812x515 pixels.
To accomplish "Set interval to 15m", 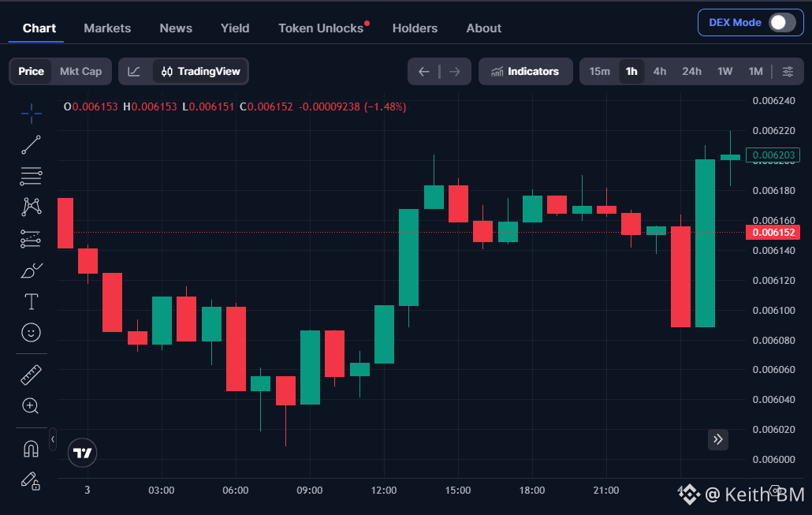I will pyautogui.click(x=600, y=72).
